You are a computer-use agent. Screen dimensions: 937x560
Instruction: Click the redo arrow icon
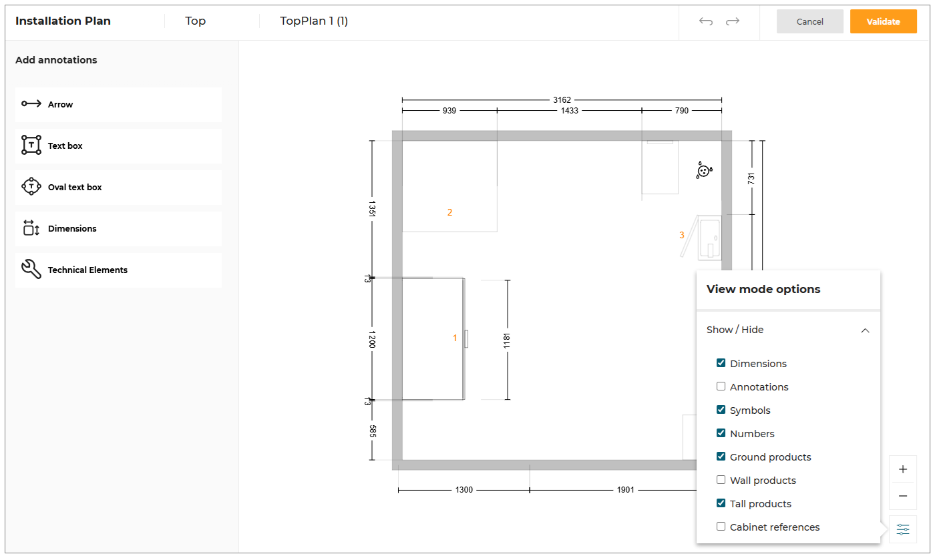point(733,21)
